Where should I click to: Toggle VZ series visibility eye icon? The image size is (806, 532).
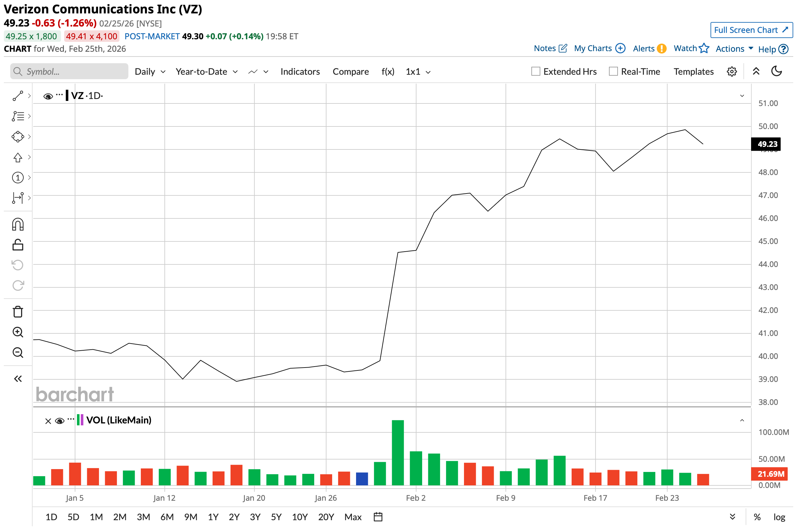pos(48,97)
